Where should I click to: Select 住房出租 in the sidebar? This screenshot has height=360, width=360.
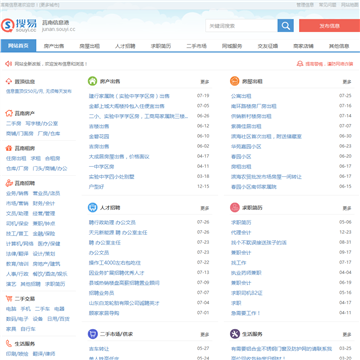pos(16,159)
